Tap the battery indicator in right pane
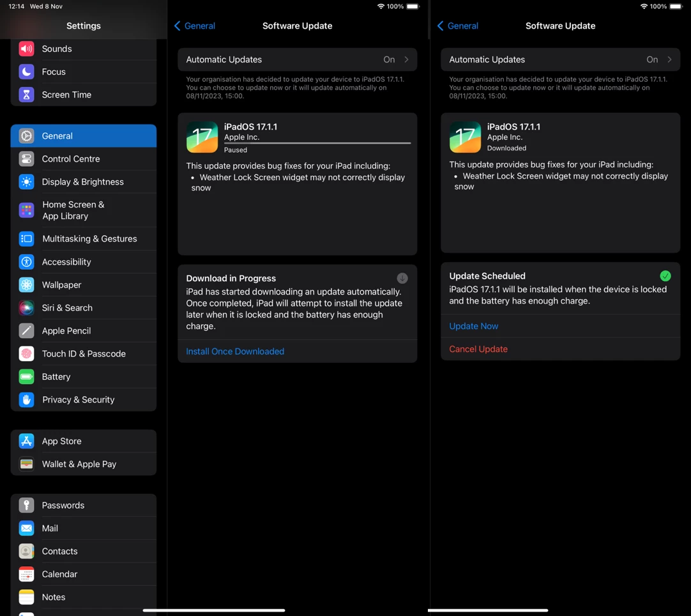The height and width of the screenshot is (616, 691). [x=676, y=6]
